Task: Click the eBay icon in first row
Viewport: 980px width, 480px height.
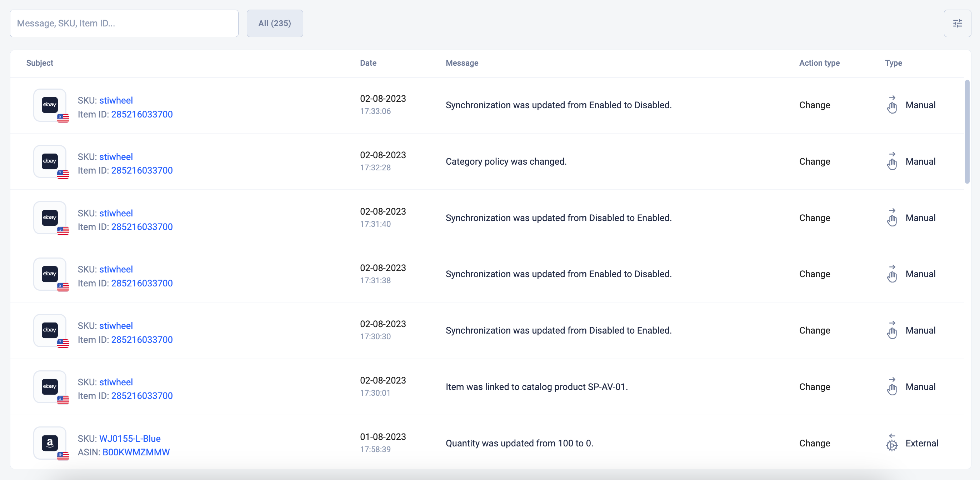Action: click(50, 105)
